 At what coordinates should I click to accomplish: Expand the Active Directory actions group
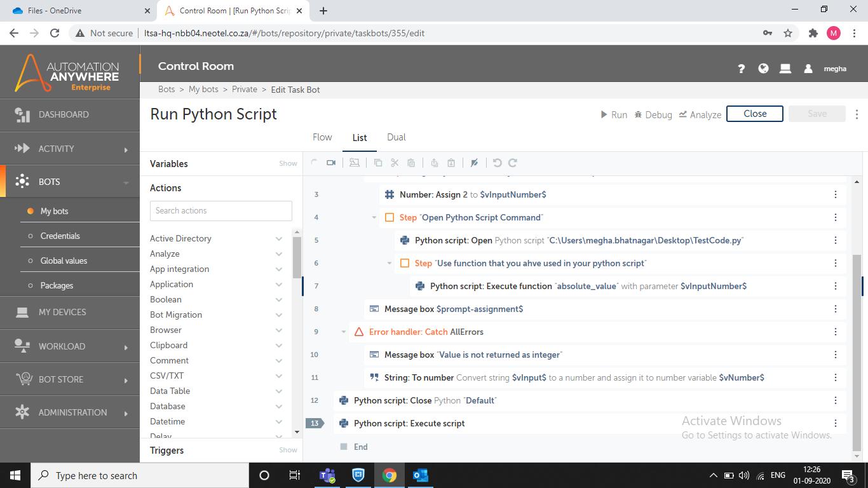(278, 238)
